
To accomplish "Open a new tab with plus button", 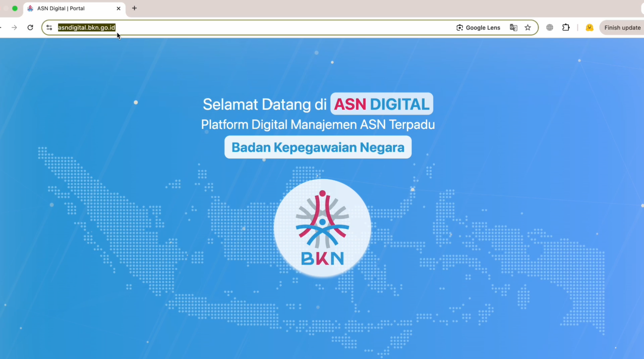I will pyautogui.click(x=134, y=8).
